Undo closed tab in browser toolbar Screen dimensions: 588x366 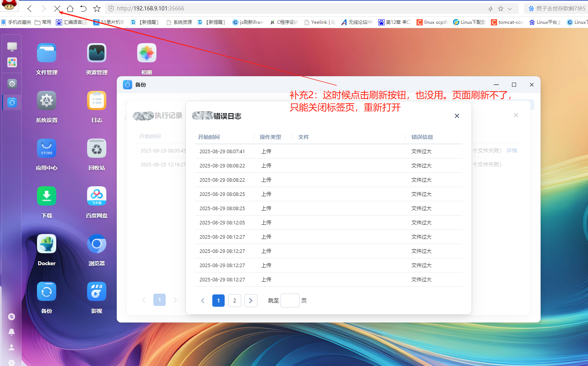pyautogui.click(x=83, y=8)
